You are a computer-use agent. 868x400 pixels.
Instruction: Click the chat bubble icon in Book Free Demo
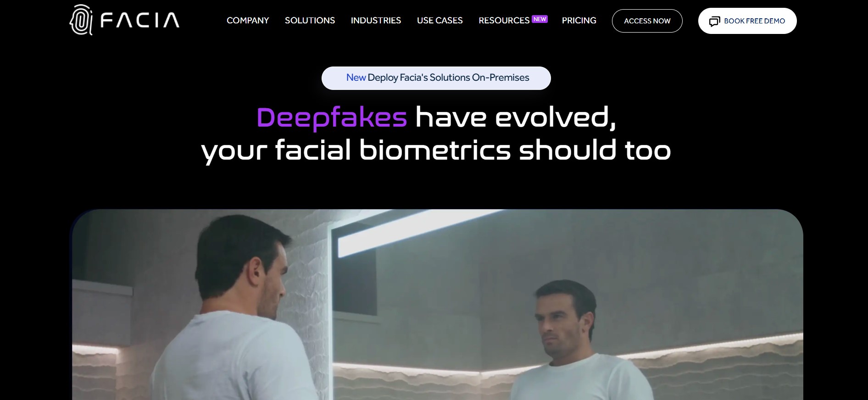[714, 22]
